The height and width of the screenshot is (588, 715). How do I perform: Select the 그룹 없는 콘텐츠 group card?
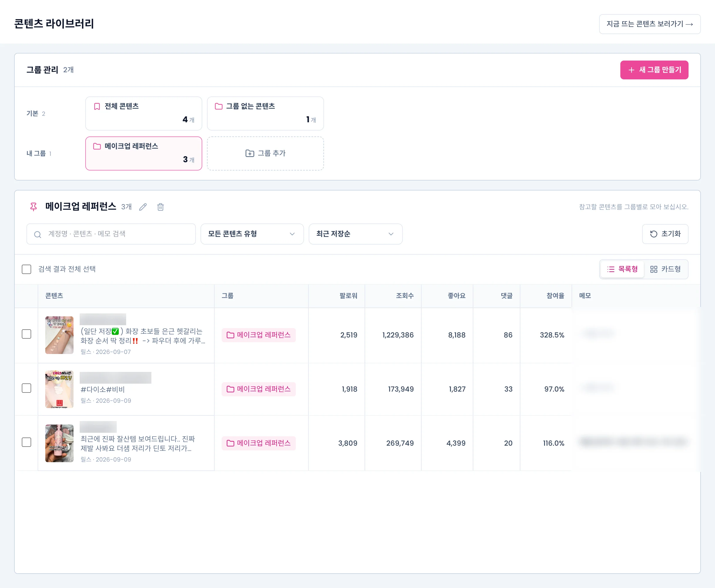tap(265, 113)
